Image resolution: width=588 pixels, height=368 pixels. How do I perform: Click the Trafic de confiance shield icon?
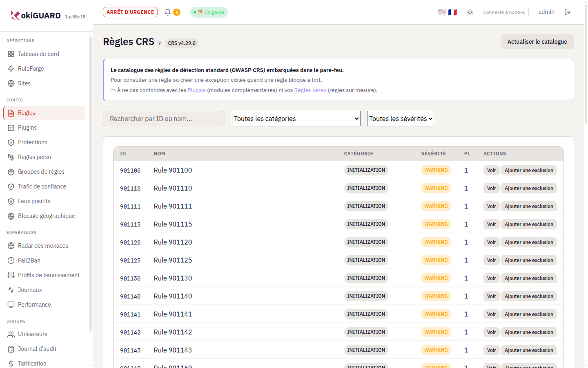(11, 186)
